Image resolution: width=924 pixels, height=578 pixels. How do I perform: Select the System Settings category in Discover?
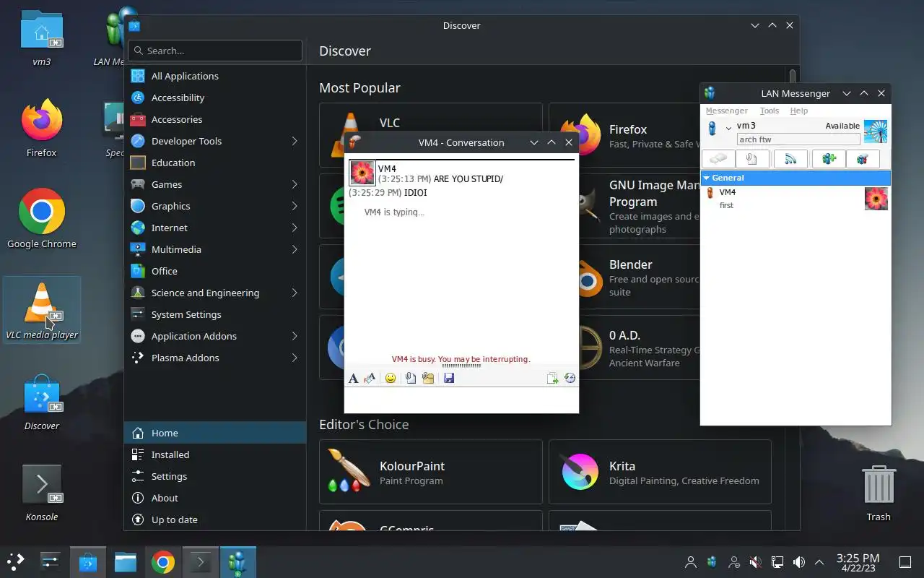click(x=215, y=314)
